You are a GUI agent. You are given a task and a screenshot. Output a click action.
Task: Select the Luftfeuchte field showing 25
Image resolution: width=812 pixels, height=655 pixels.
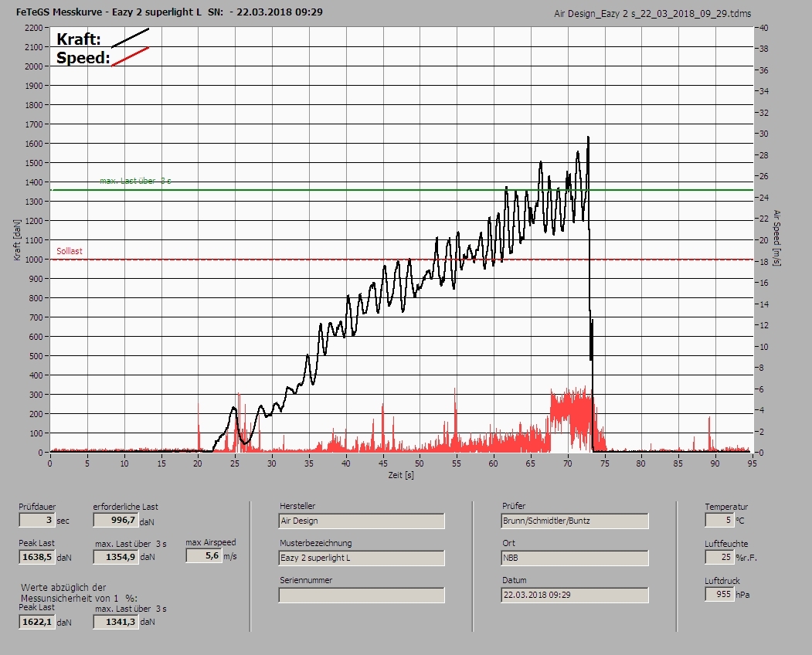[719, 557]
